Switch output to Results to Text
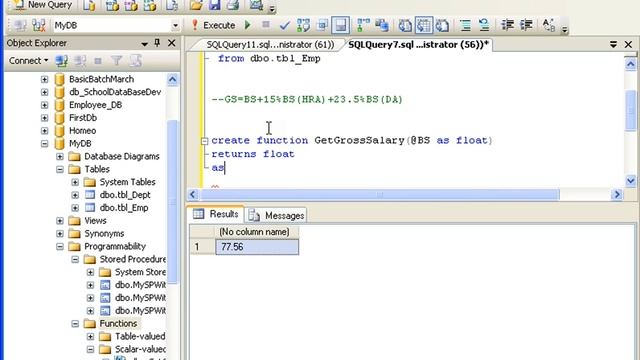The width and height of the screenshot is (640, 360). click(x=405, y=25)
